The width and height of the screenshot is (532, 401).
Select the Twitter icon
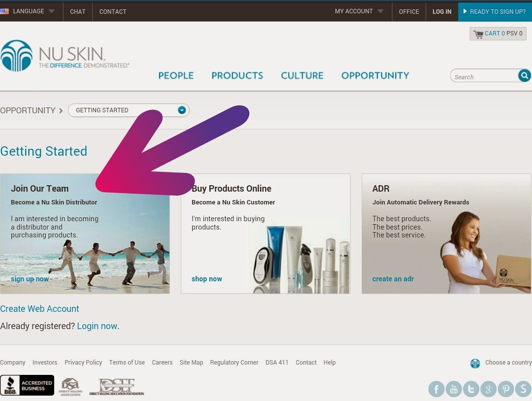click(471, 389)
